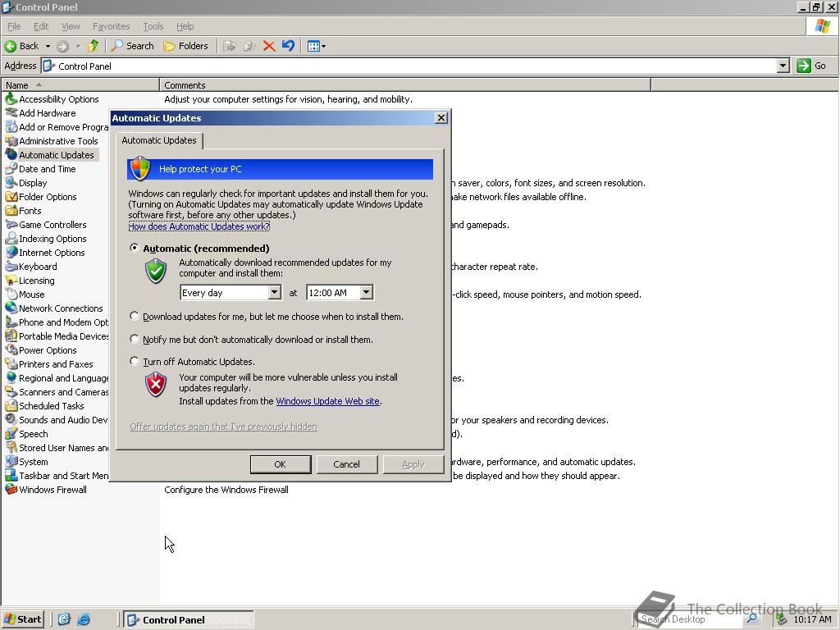This screenshot has width=840, height=630.
Task: Open the Indexing Options icon
Action: click(11, 239)
